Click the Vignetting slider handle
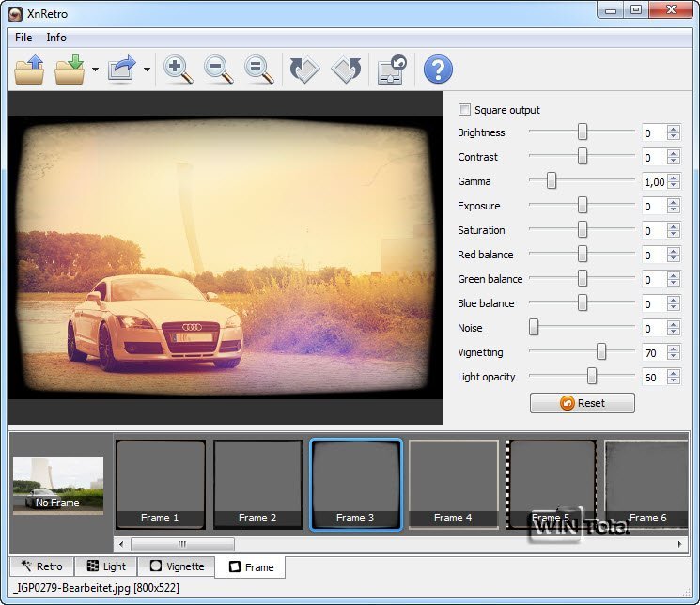This screenshot has width=700, height=605. pyautogui.click(x=600, y=352)
